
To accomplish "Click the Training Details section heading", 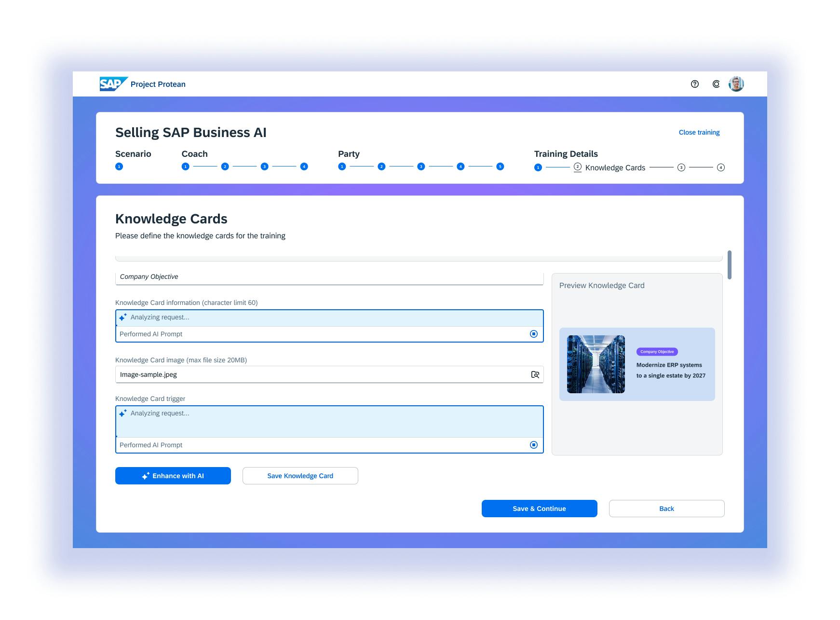I will coord(566,154).
